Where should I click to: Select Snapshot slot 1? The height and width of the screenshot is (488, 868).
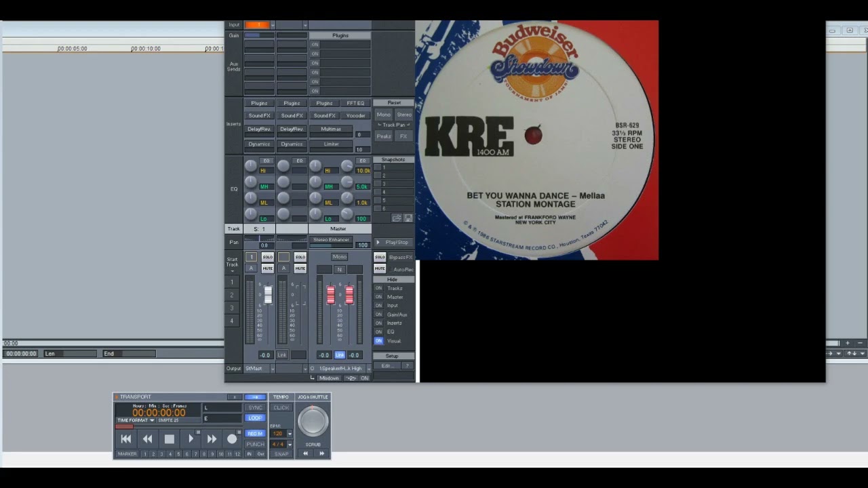393,167
